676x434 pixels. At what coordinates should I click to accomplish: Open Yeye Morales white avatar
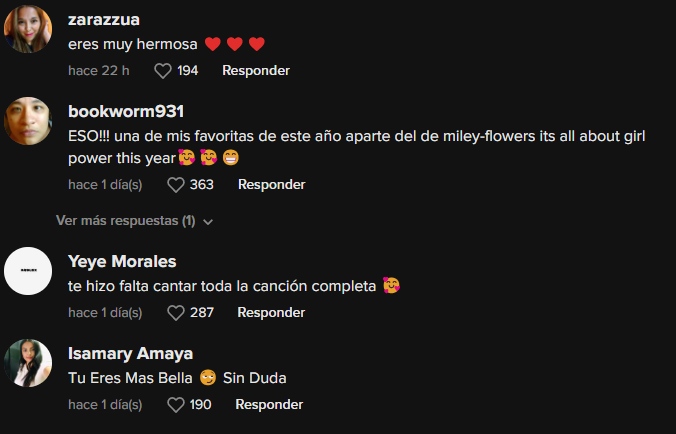tap(28, 271)
